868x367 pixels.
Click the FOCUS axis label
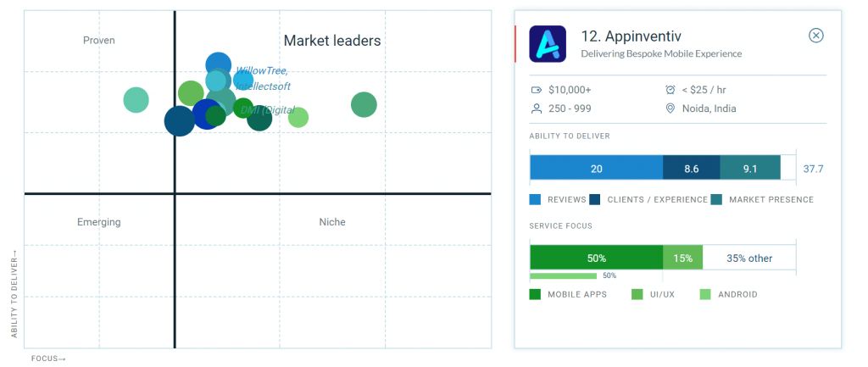tap(48, 359)
